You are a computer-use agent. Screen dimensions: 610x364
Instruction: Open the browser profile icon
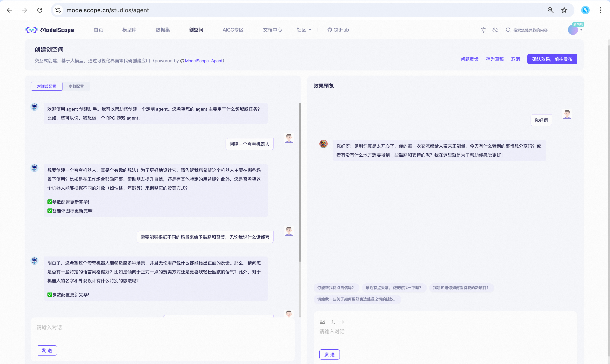click(585, 10)
